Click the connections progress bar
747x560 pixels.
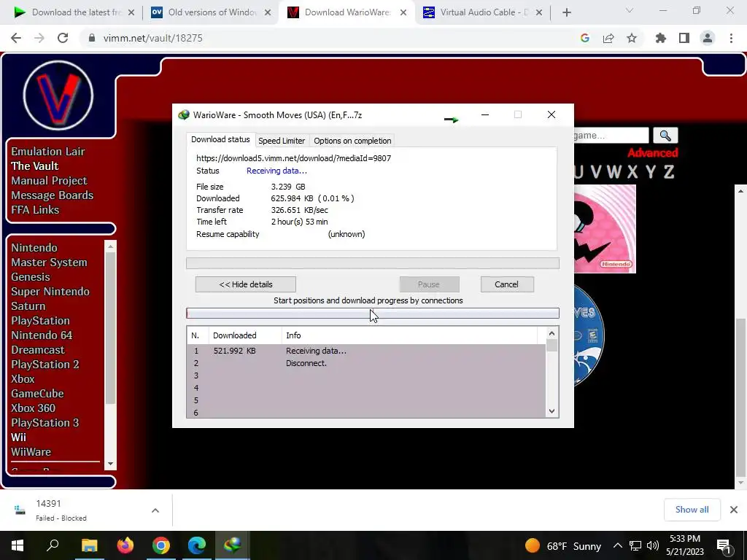point(373,313)
